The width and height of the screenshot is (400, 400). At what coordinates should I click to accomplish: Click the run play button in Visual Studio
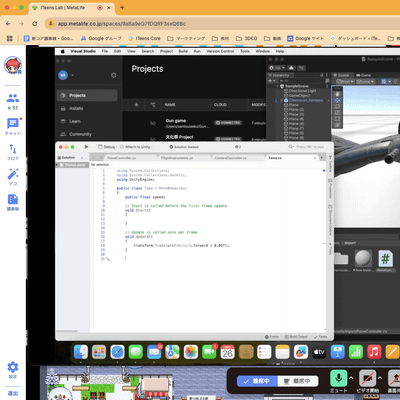pyautogui.click(x=86, y=147)
